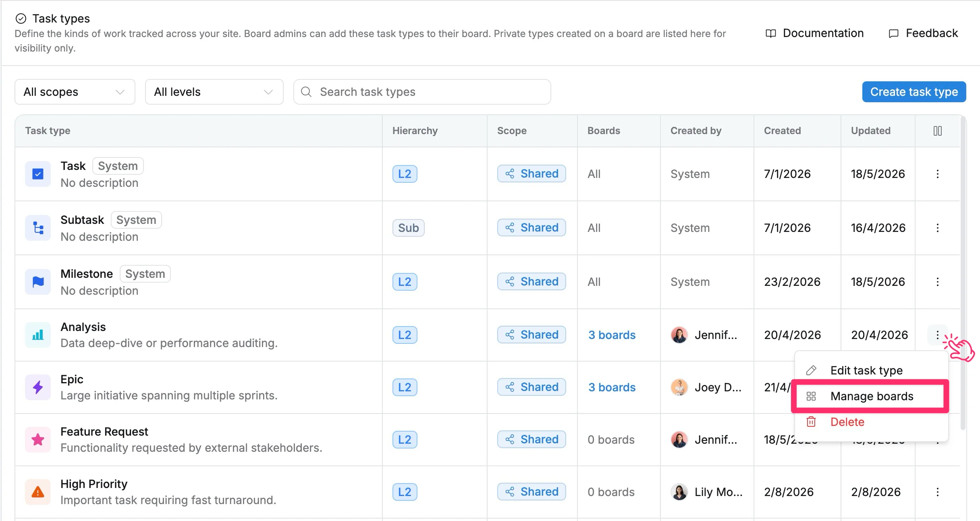
Task: Click the Shared scope badge for Analysis
Action: click(532, 335)
